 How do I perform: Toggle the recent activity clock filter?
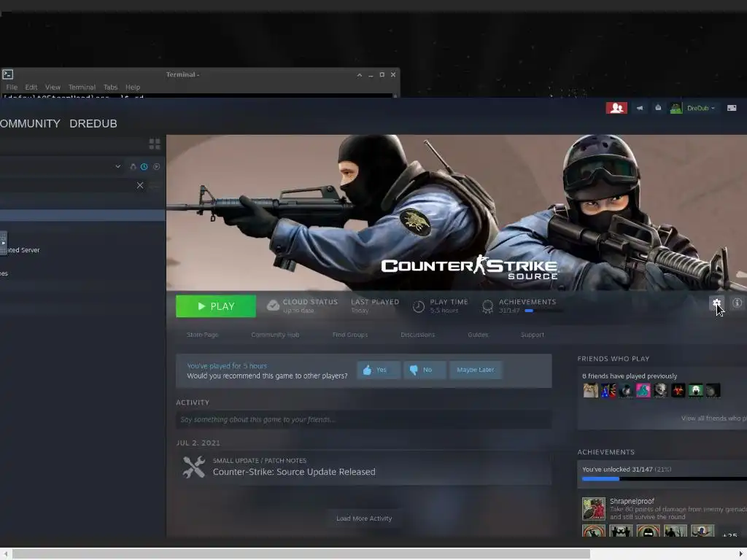(144, 167)
